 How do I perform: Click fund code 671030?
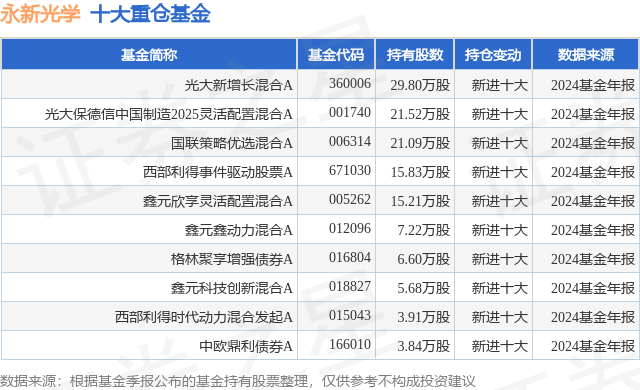[350, 170]
